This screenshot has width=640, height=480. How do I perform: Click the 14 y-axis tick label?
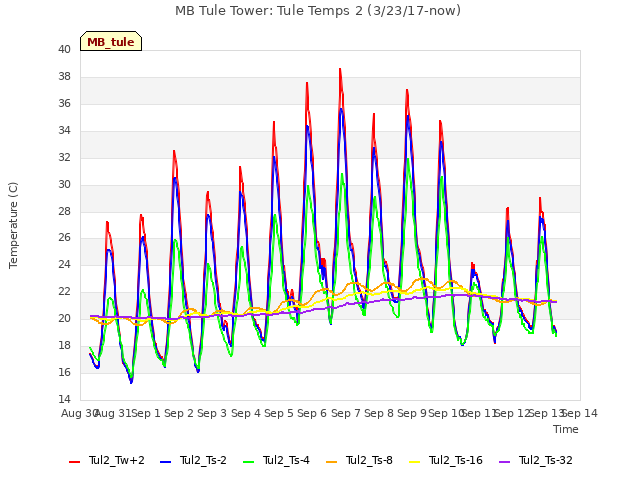tap(64, 399)
